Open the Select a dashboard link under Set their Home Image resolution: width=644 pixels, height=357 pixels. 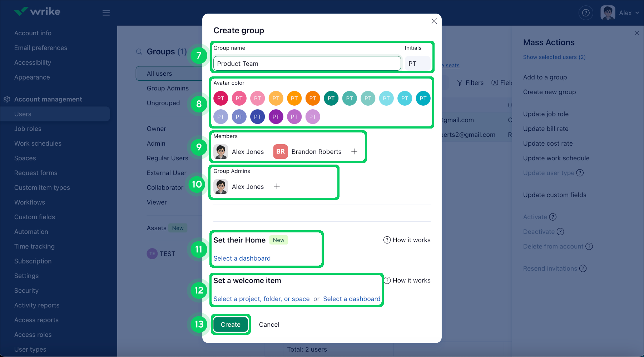242,258
